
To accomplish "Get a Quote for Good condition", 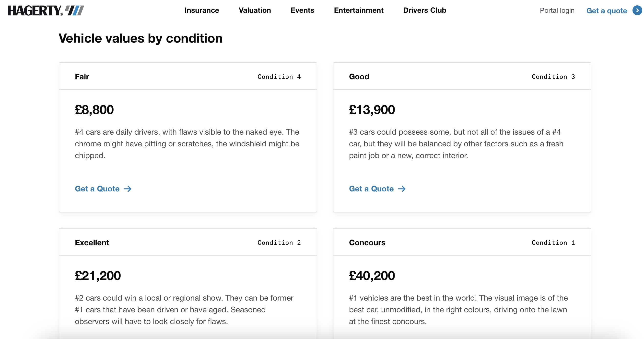I will 371,189.
